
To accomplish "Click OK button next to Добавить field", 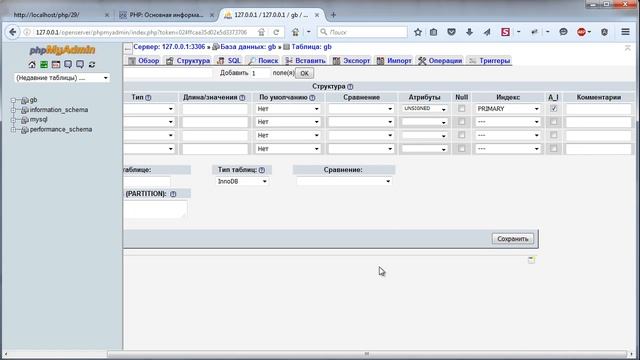I will tap(304, 73).
